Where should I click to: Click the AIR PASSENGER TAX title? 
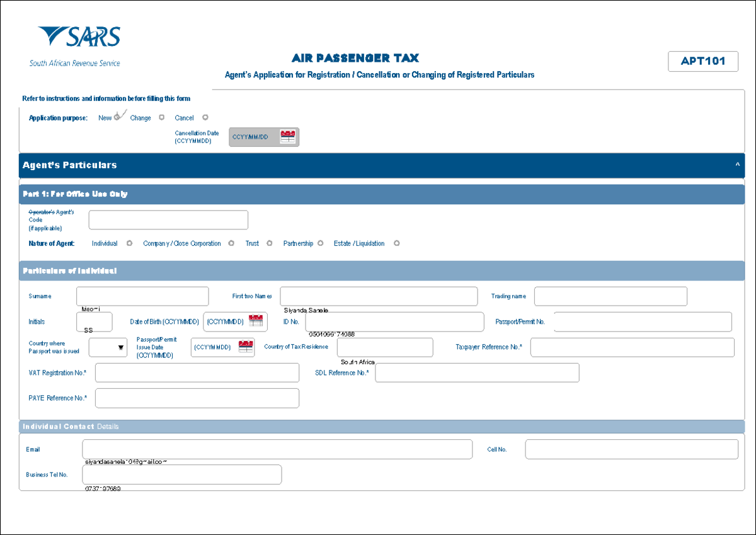pyautogui.click(x=355, y=59)
